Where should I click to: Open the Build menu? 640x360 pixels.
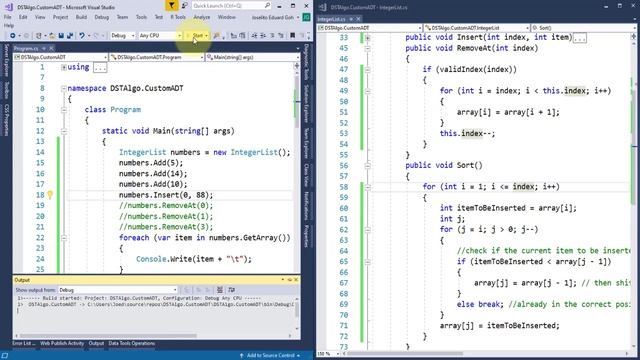click(81, 17)
